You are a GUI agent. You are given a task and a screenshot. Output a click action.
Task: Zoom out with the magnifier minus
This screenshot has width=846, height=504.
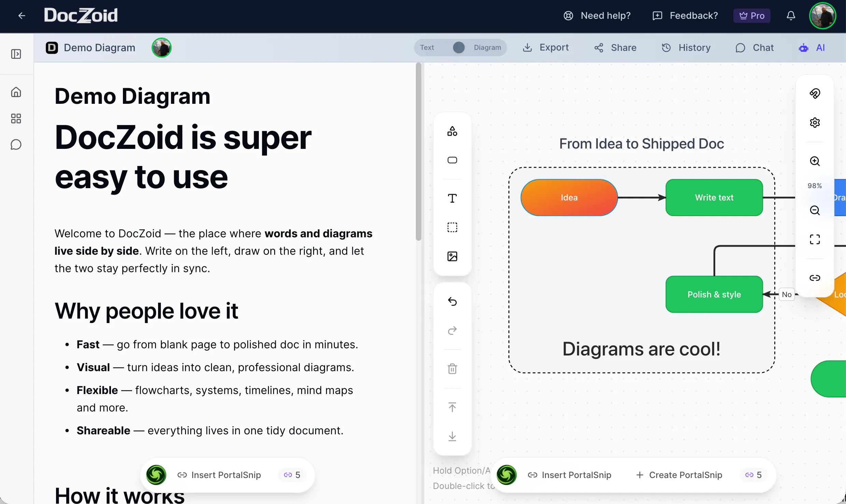pos(815,210)
